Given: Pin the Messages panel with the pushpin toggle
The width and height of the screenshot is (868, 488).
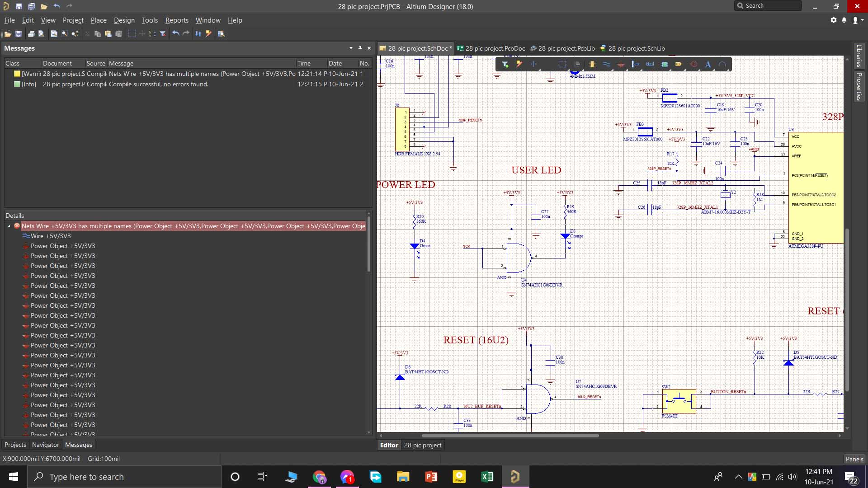Looking at the screenshot, I should click(360, 48).
